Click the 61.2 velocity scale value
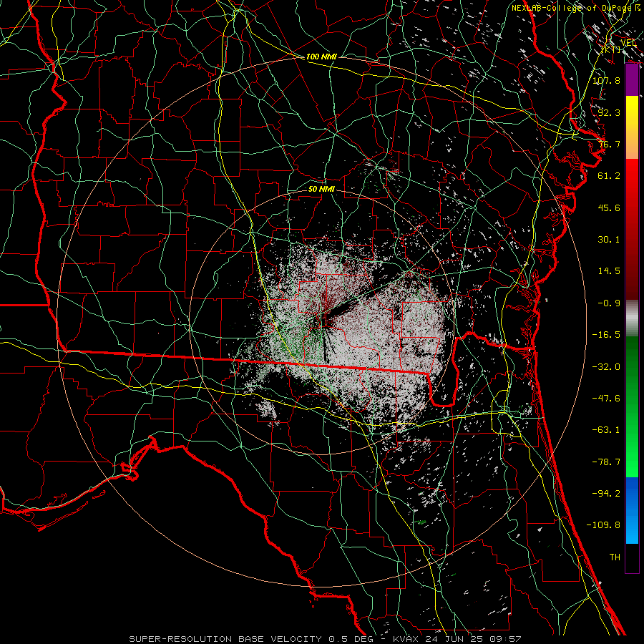Viewport: 644px width, 644px height. pyautogui.click(x=609, y=176)
